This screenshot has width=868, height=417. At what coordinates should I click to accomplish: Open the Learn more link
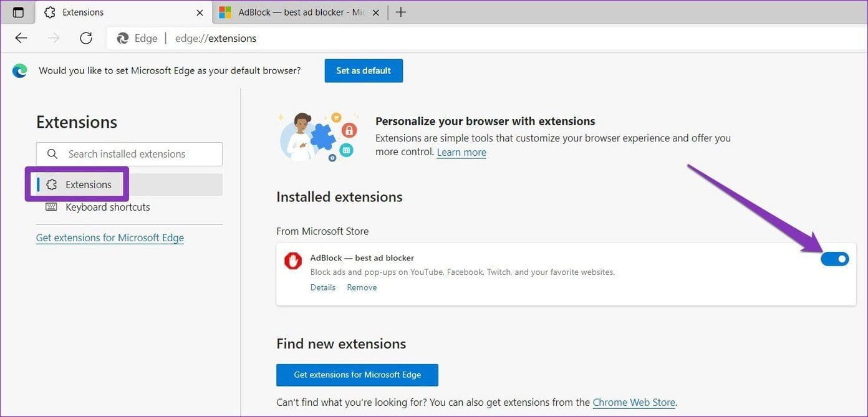pyautogui.click(x=461, y=152)
